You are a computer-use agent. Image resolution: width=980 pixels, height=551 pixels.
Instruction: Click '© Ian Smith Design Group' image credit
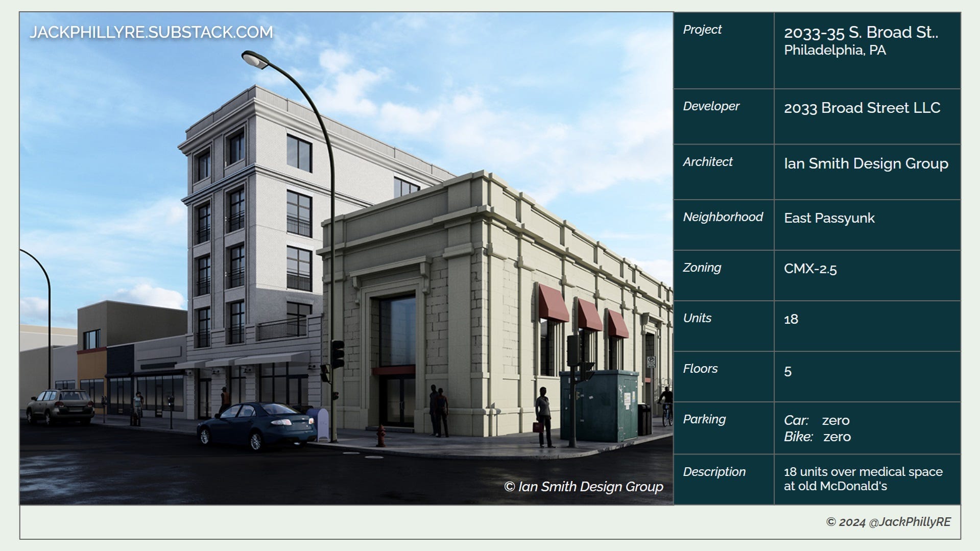(x=584, y=487)
